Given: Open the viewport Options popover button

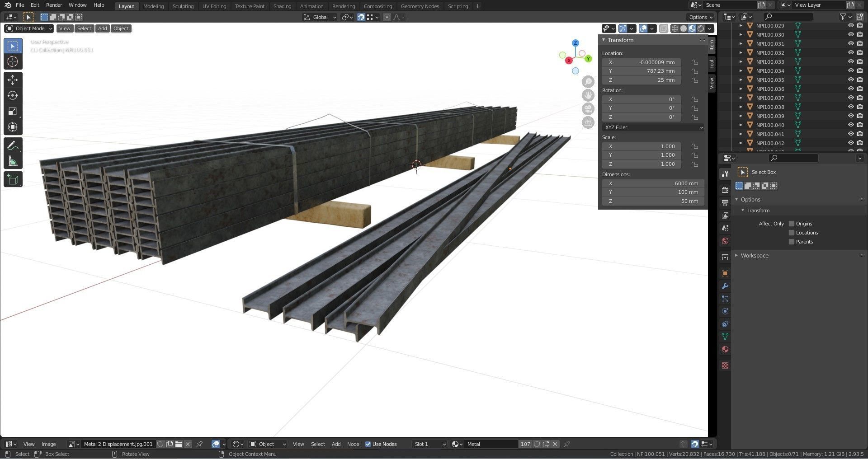Looking at the screenshot, I should (700, 17).
